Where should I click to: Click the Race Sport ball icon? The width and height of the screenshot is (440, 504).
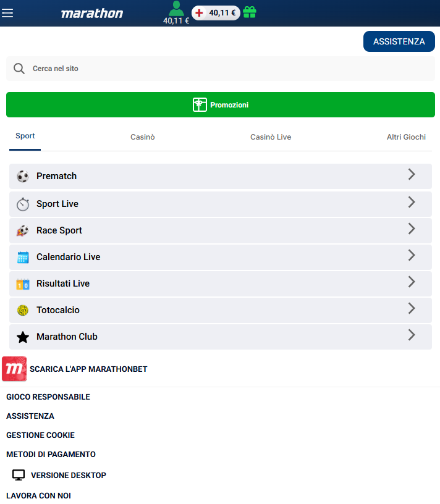pyautogui.click(x=23, y=231)
